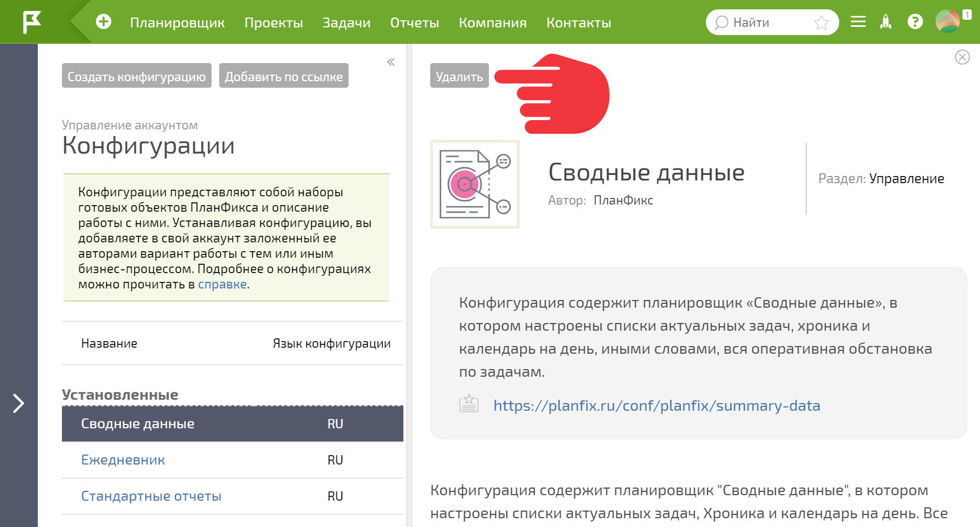
Task: Click Создать конфигурацию button
Action: pyautogui.click(x=136, y=76)
